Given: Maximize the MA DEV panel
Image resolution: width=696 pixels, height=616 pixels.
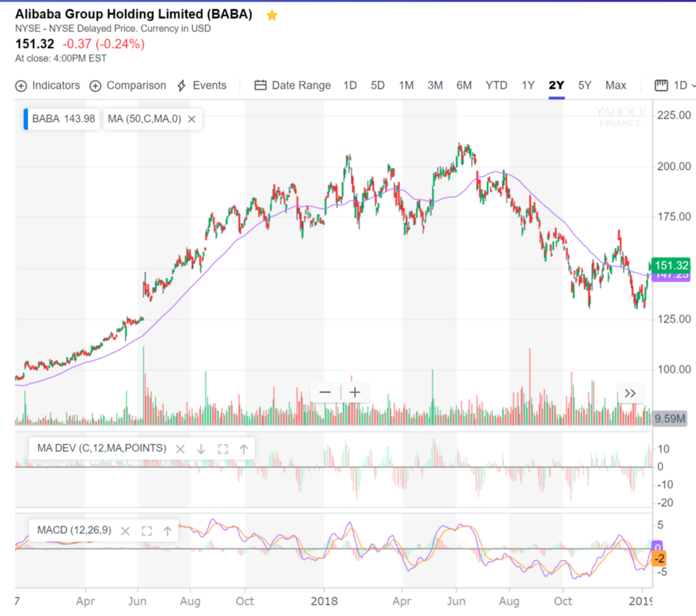Looking at the screenshot, I should click(x=223, y=449).
